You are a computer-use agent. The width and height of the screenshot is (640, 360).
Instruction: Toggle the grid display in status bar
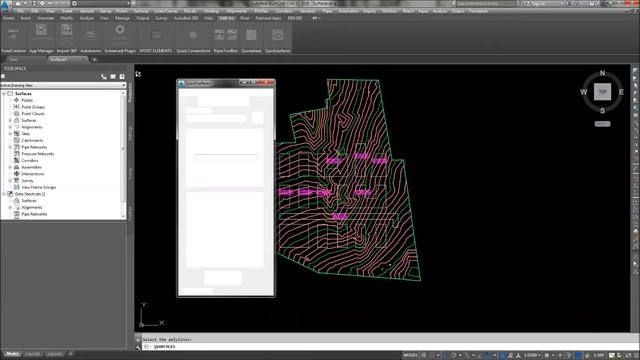(424, 355)
